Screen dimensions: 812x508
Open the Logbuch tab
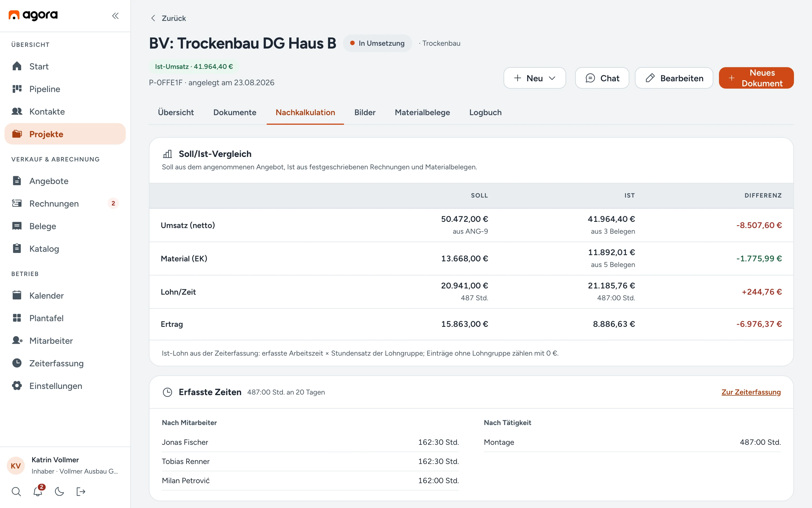pyautogui.click(x=485, y=112)
